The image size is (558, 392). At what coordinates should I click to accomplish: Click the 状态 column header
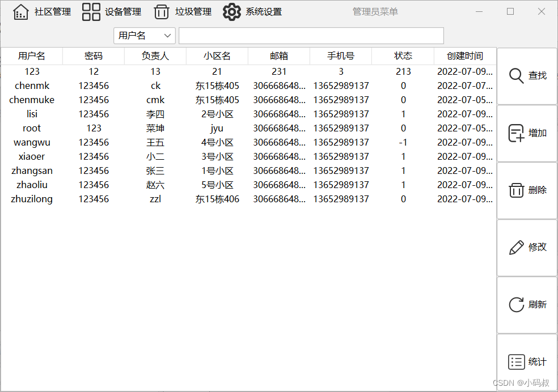(403, 56)
